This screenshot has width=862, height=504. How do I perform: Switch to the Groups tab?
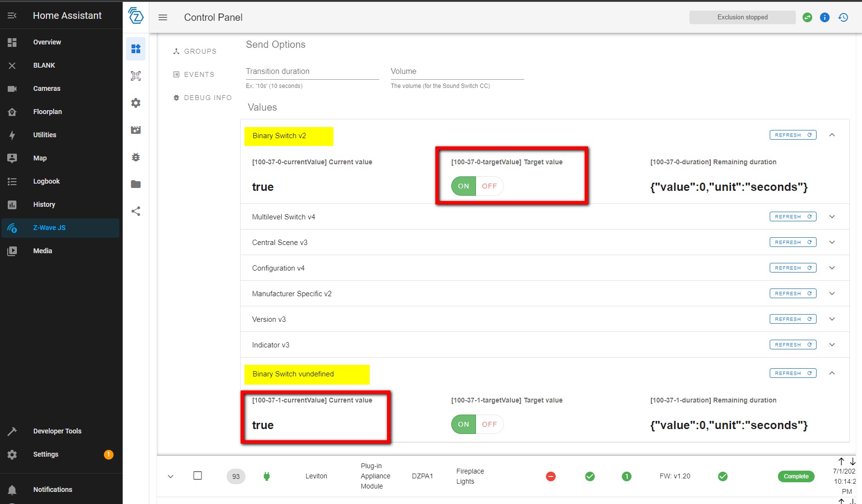(x=195, y=51)
